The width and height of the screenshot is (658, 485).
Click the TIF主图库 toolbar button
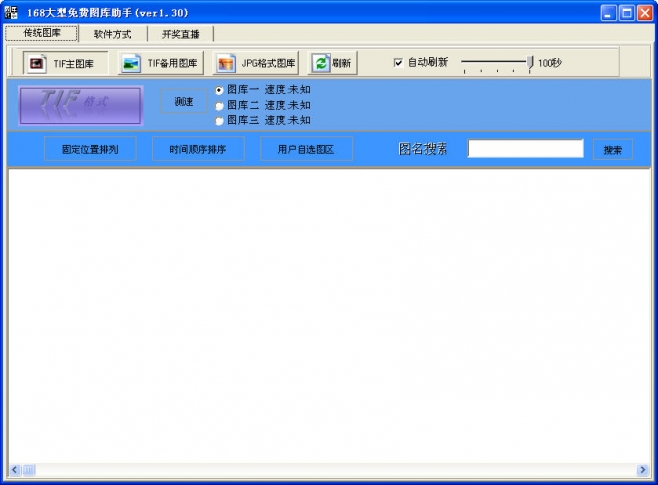[x=66, y=63]
